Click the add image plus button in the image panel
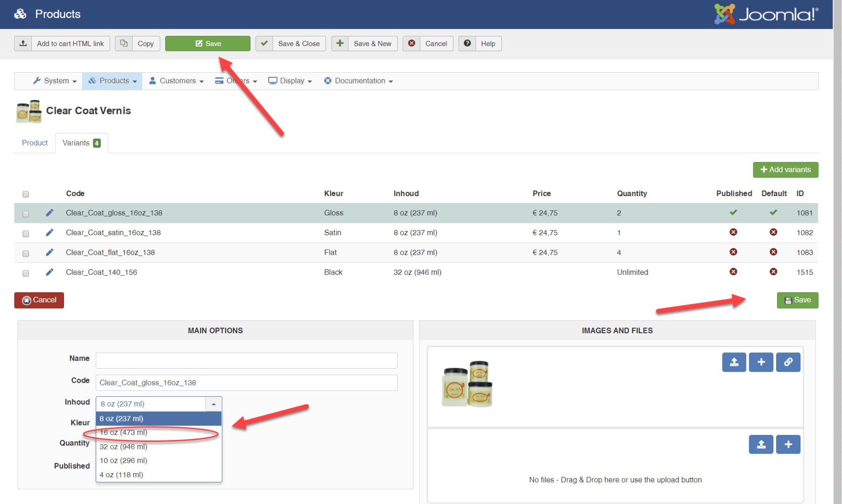This screenshot has height=504, width=842. tap(761, 362)
